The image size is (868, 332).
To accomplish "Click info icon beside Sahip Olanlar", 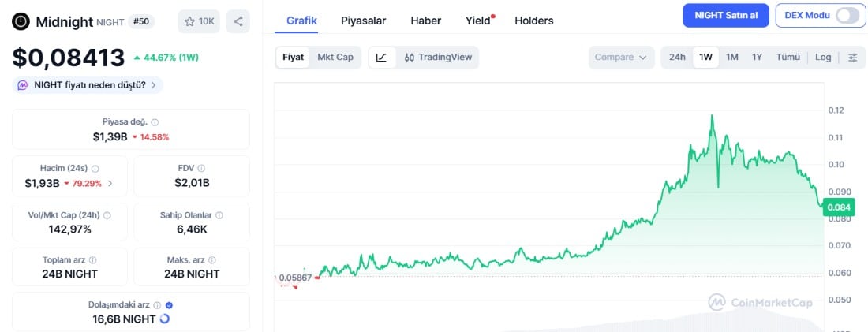I will (219, 215).
